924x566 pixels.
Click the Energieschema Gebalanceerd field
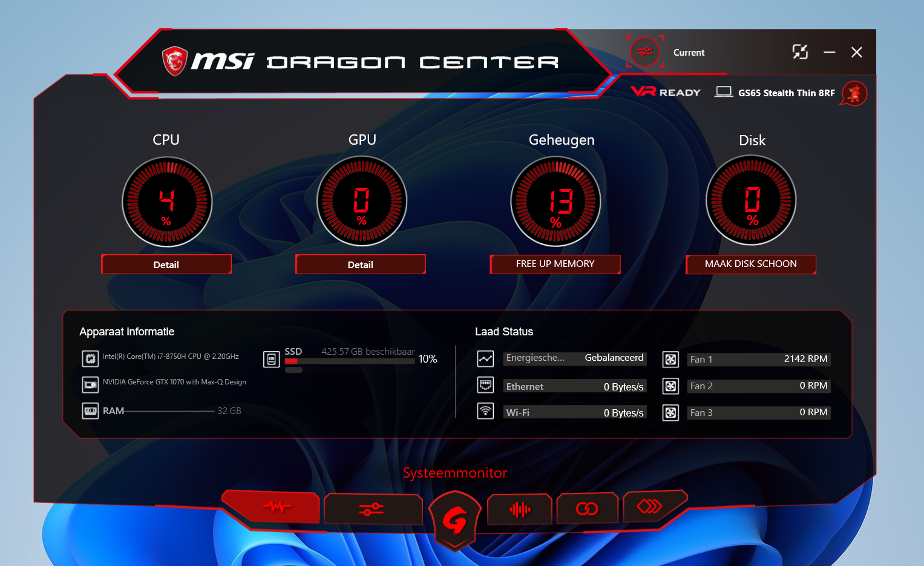(575, 358)
